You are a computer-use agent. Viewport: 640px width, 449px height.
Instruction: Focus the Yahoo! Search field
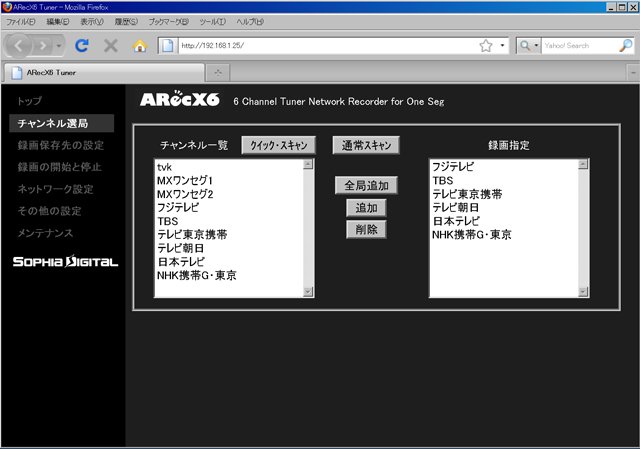(580, 46)
